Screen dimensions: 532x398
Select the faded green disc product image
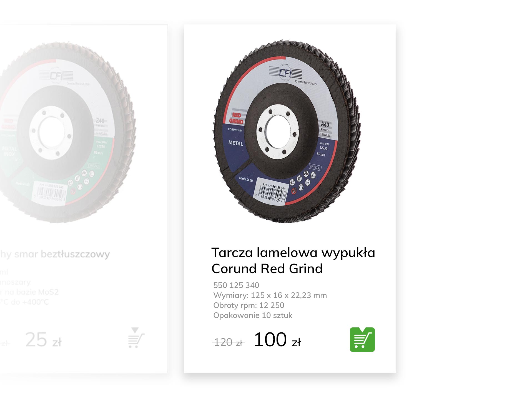pos(67,132)
